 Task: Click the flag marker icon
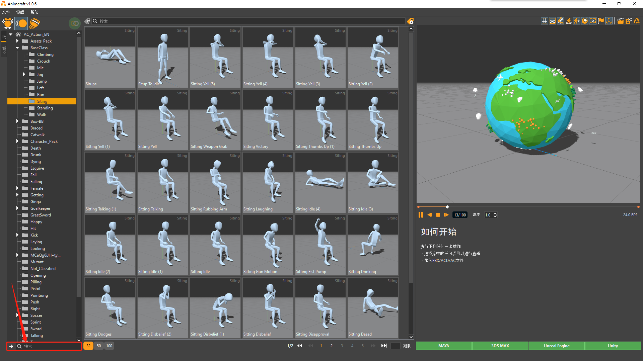601,21
